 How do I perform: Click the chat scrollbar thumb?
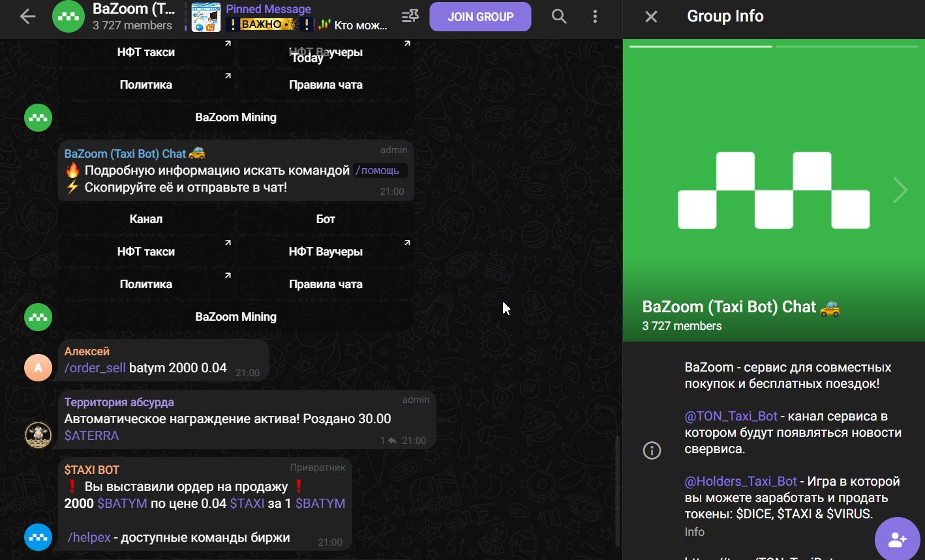pos(617,490)
